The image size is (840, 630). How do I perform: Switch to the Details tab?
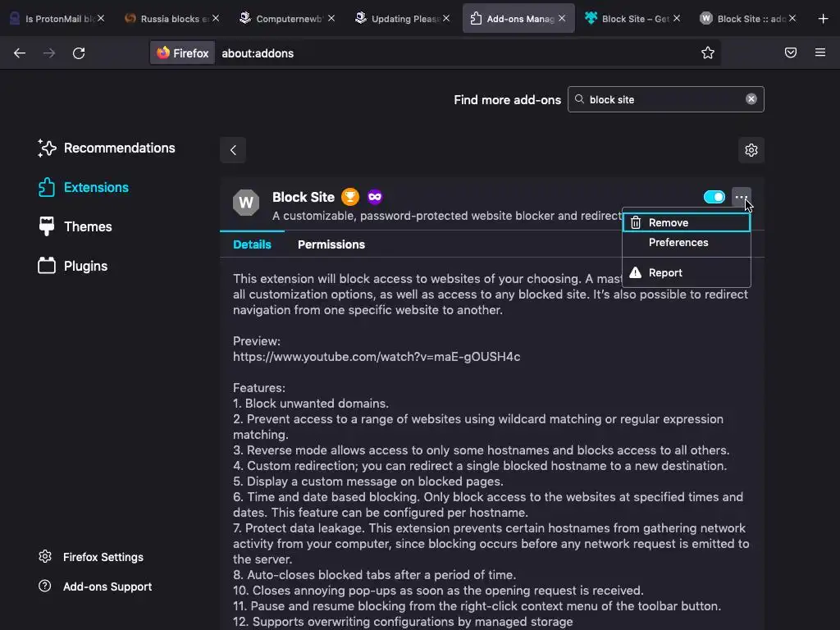[x=253, y=244]
